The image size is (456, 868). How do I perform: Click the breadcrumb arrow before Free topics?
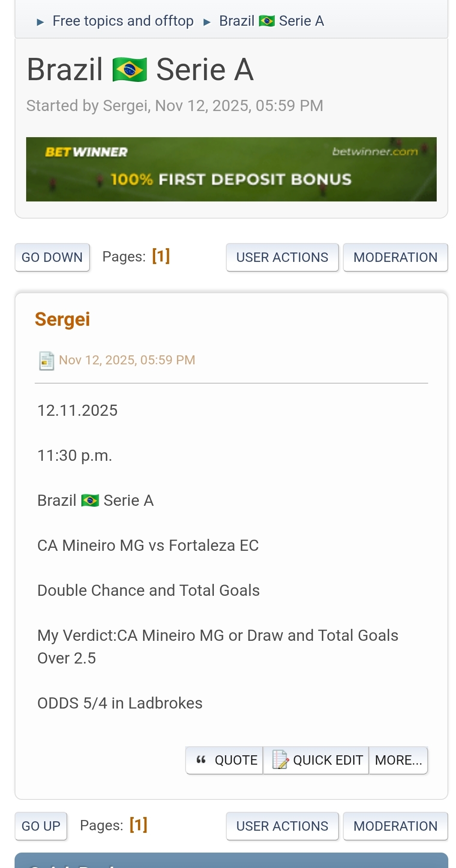point(41,22)
